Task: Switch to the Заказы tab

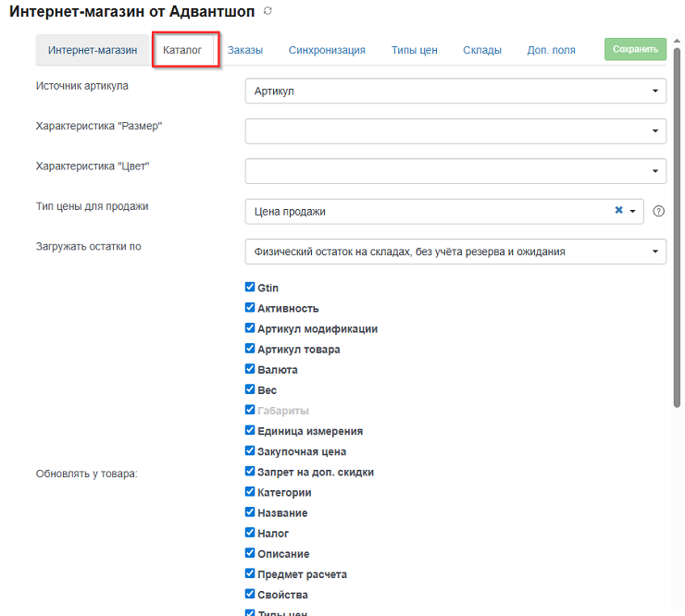Action: pos(245,50)
